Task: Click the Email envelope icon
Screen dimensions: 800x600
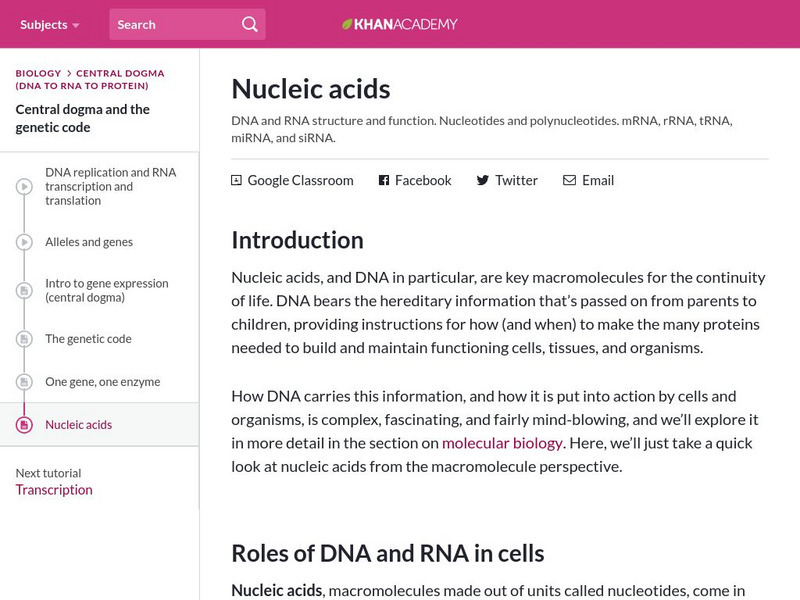Action: [569, 181]
